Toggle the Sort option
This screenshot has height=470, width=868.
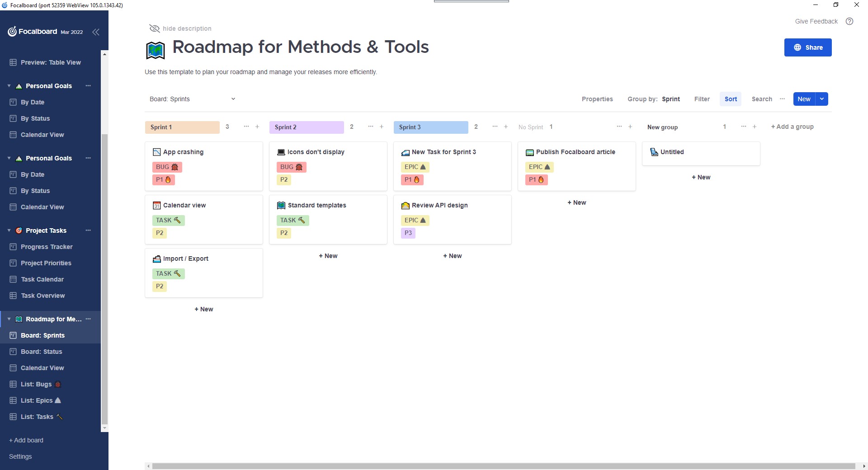[x=730, y=99]
